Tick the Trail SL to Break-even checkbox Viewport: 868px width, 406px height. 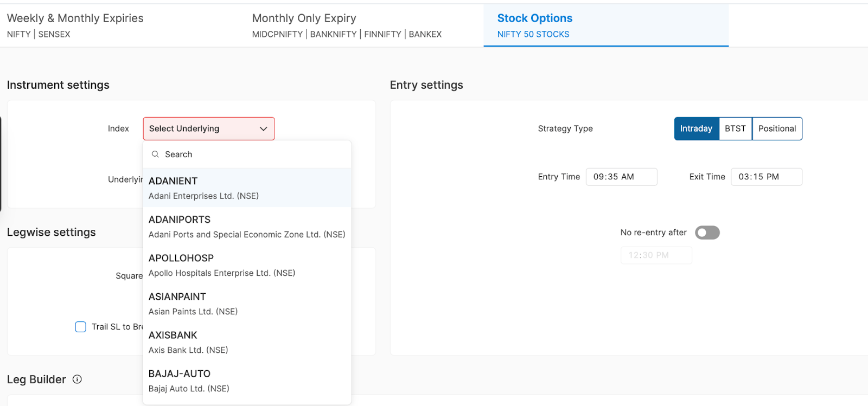[x=80, y=327]
